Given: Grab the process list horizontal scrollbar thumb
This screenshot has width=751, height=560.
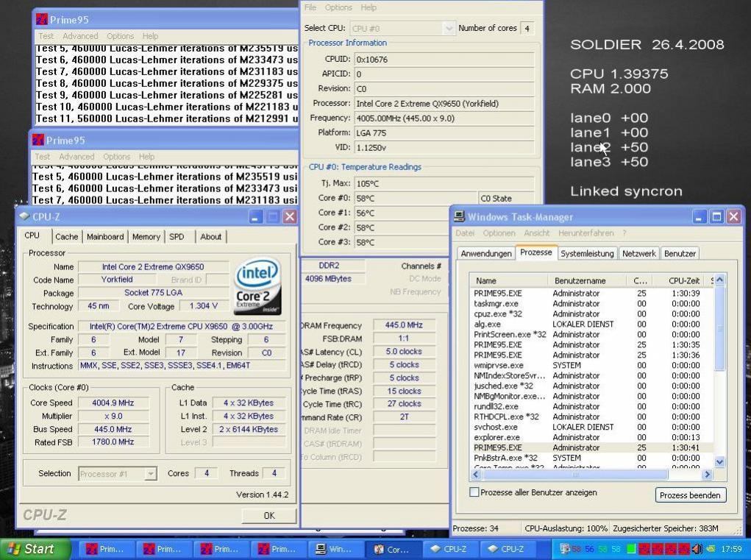Looking at the screenshot, I should coord(574,474).
